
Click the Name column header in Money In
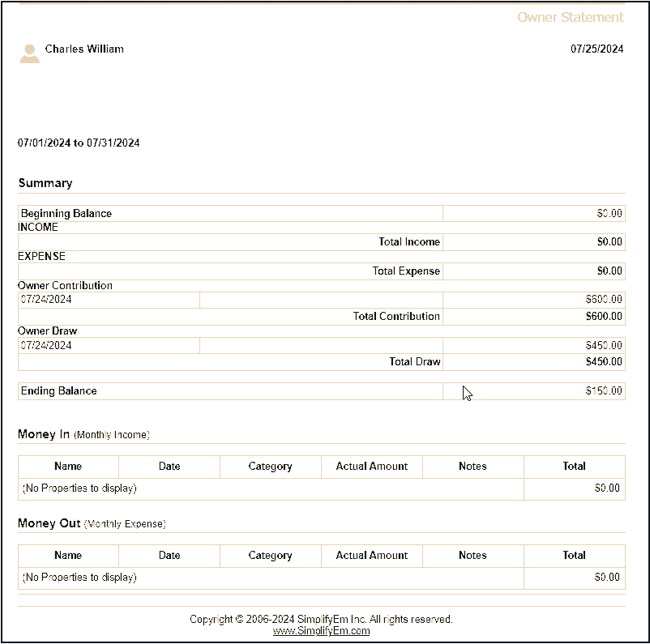click(x=68, y=467)
